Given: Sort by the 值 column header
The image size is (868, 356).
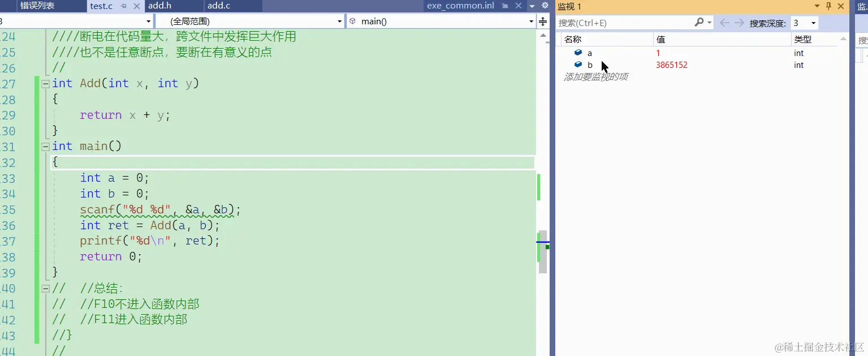Looking at the screenshot, I should coord(722,39).
